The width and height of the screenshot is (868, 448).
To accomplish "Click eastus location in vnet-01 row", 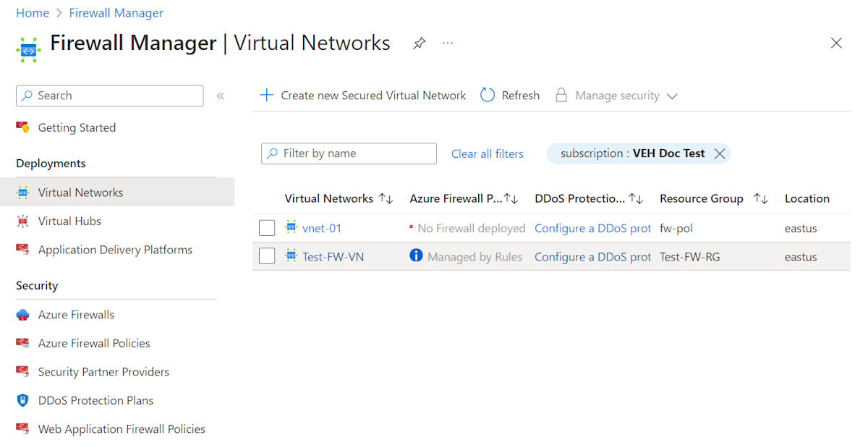I will pyautogui.click(x=801, y=228).
